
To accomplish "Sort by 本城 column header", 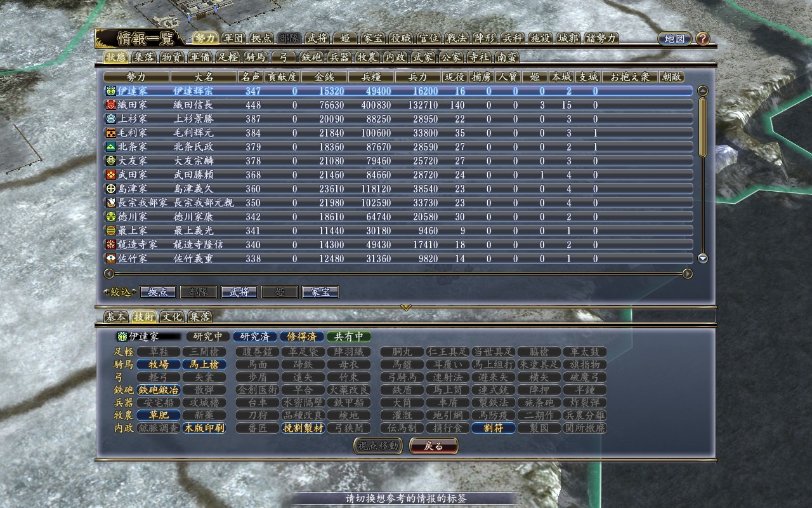I will 562,76.
